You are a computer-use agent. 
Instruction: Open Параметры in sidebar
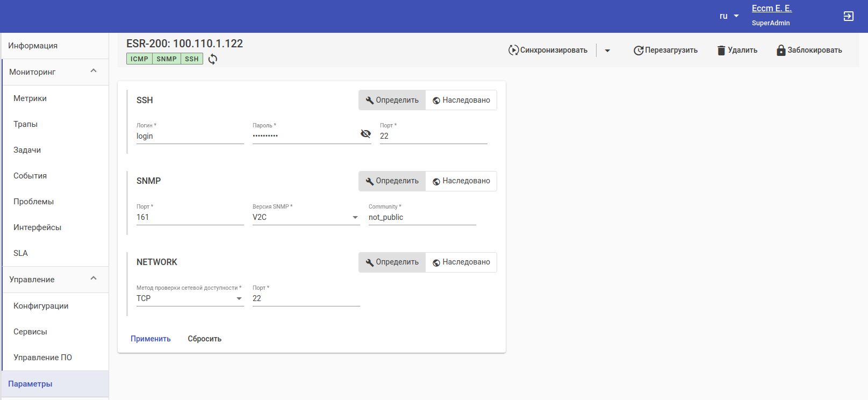[55, 384]
